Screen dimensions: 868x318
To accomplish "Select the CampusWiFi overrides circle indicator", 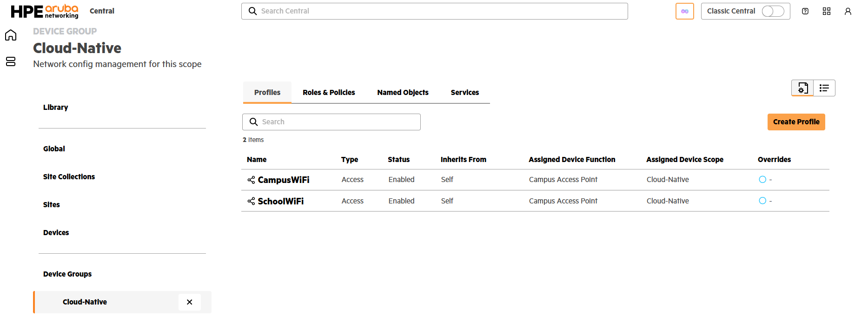I will (762, 180).
